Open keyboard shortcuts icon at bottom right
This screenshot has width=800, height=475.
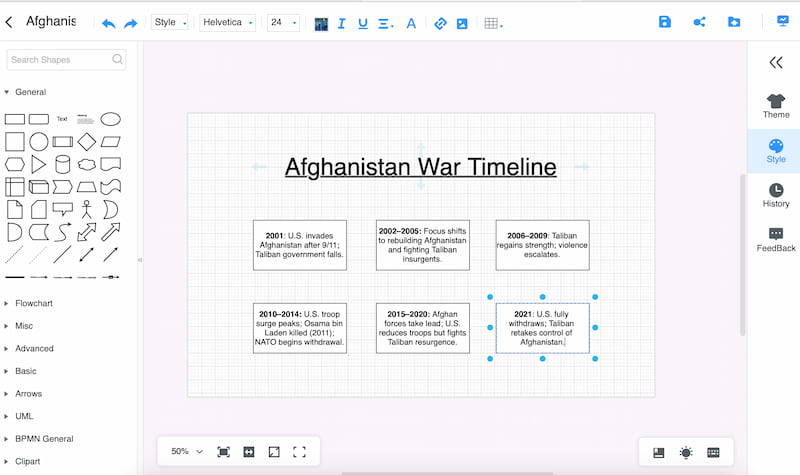[x=713, y=452]
